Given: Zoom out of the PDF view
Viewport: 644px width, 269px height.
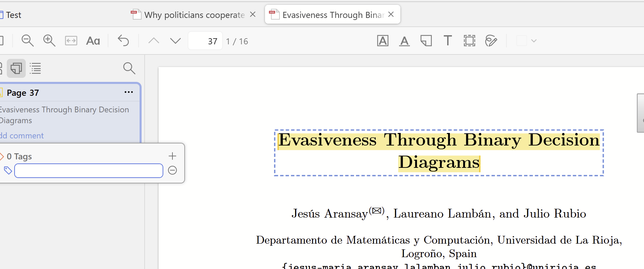Looking at the screenshot, I should coord(27,41).
